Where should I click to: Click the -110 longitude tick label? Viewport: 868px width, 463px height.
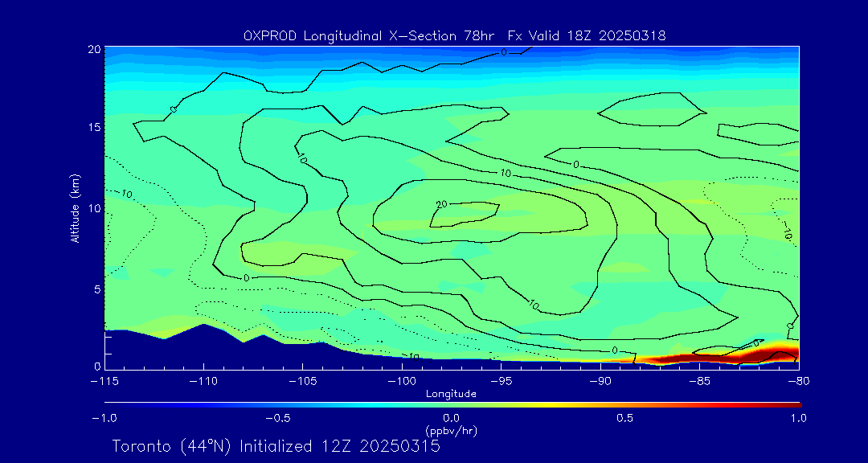click(203, 382)
